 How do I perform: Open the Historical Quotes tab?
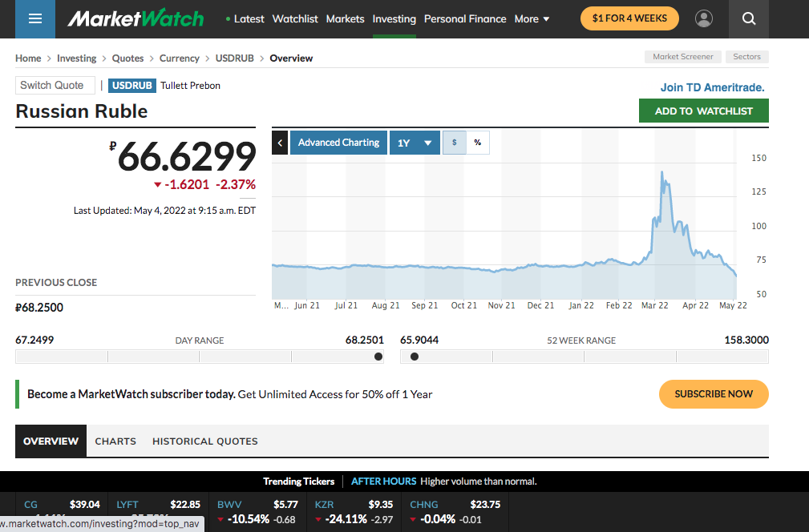click(204, 441)
